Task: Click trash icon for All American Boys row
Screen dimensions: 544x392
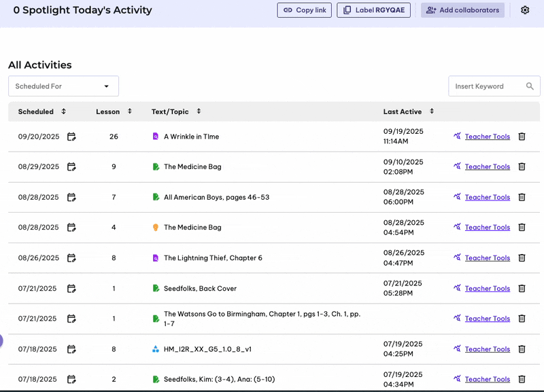Action: coord(522,197)
